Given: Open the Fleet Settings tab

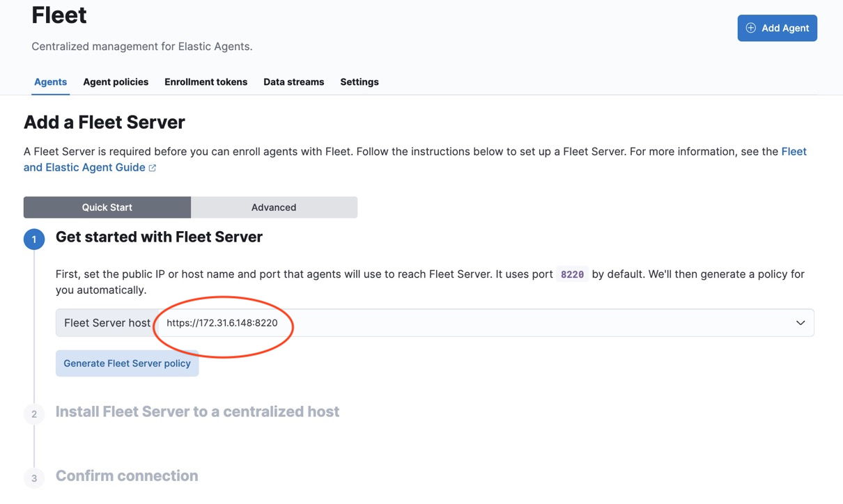Looking at the screenshot, I should (359, 81).
